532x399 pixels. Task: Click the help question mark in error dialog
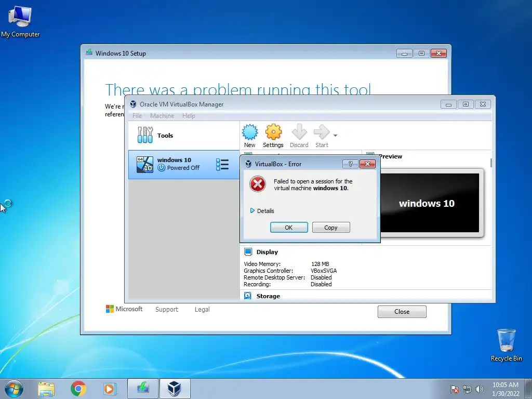351,164
